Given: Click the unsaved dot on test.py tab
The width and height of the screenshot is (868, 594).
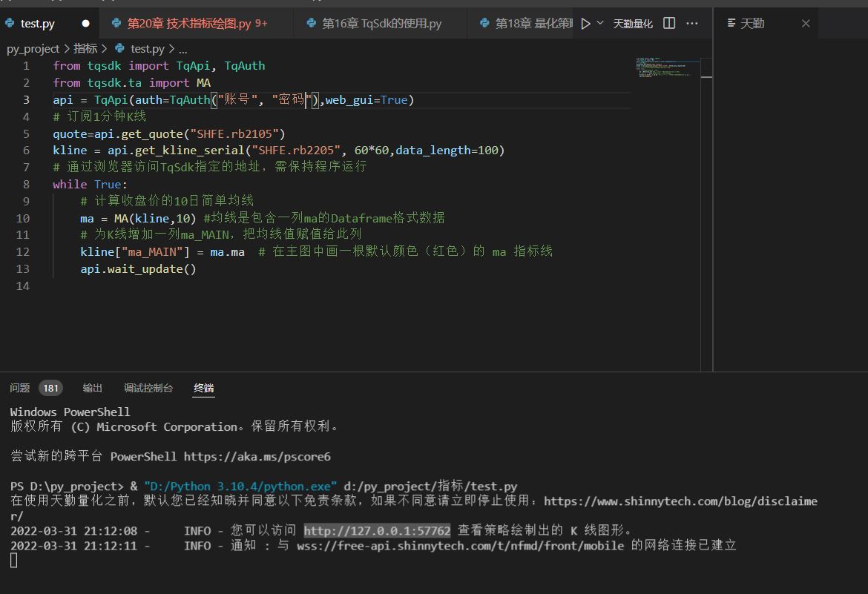Looking at the screenshot, I should [85, 23].
